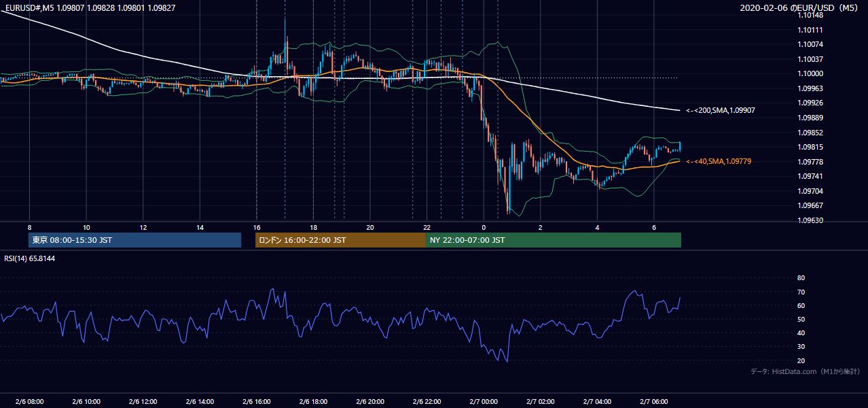This screenshot has height=408, width=868.
Task: Click RSI scale level 50
Action: tap(801, 319)
